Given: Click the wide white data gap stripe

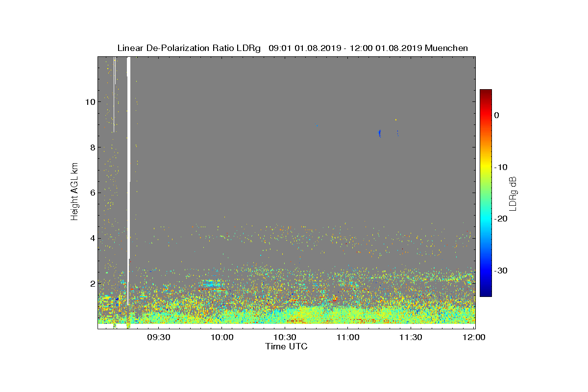Looking at the screenshot, I should point(129,180).
